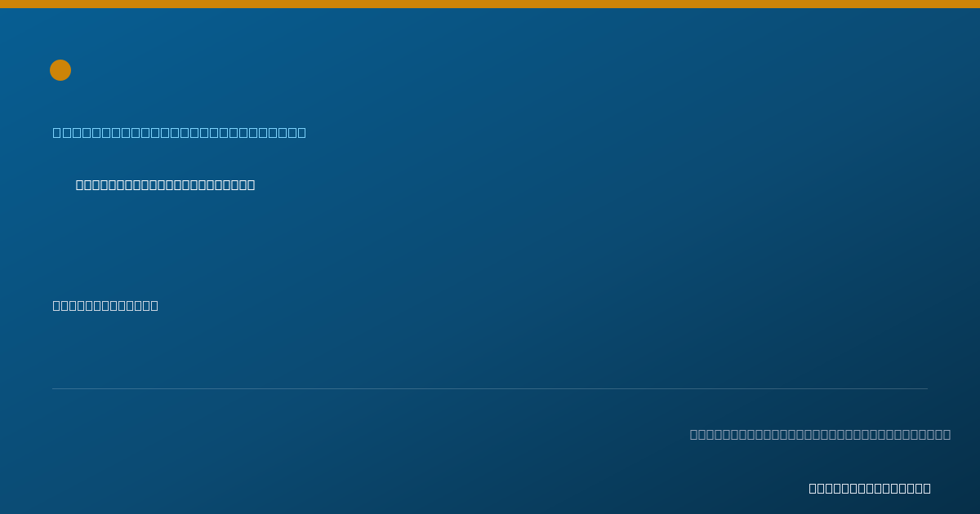Select the long gray text line at bottom right
This screenshot has height=514, width=980.
(x=820, y=434)
